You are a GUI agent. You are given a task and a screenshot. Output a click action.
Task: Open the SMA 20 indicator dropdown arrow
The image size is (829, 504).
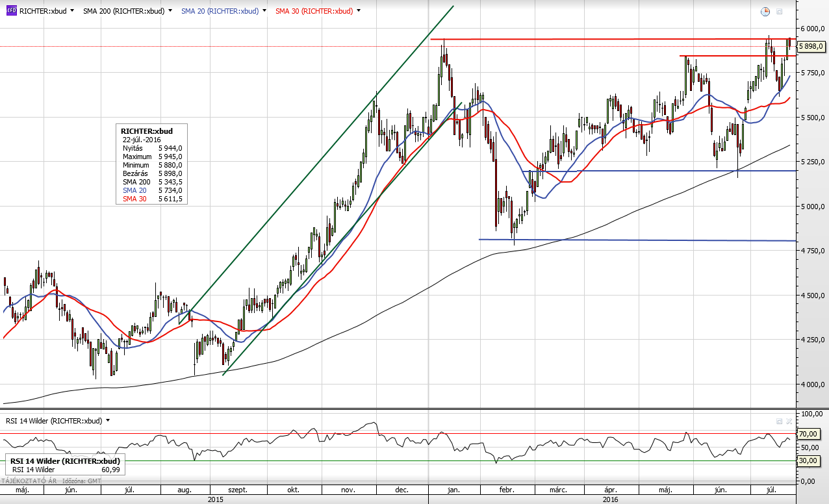click(x=264, y=11)
